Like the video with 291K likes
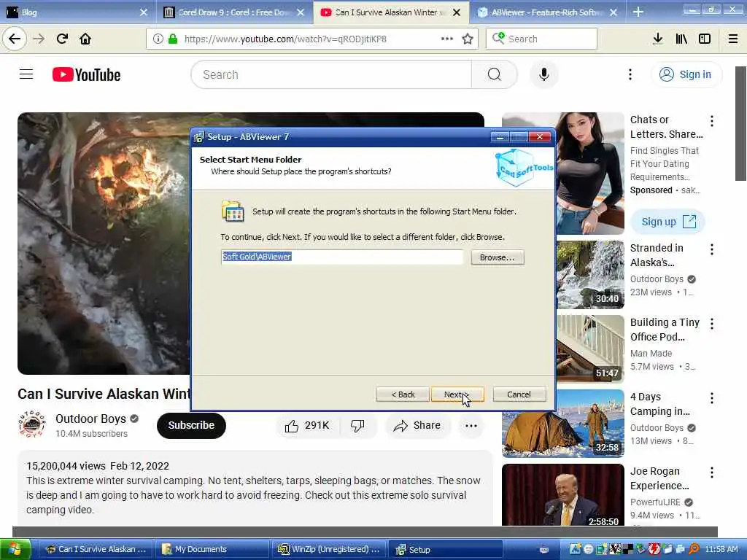This screenshot has height=560, width=747. point(307,425)
